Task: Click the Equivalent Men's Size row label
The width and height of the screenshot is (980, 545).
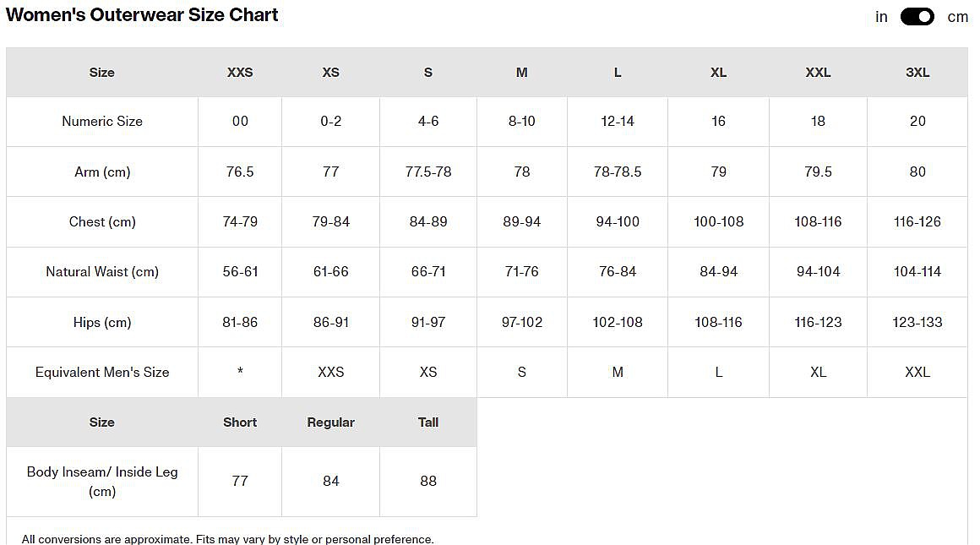Action: (x=102, y=372)
